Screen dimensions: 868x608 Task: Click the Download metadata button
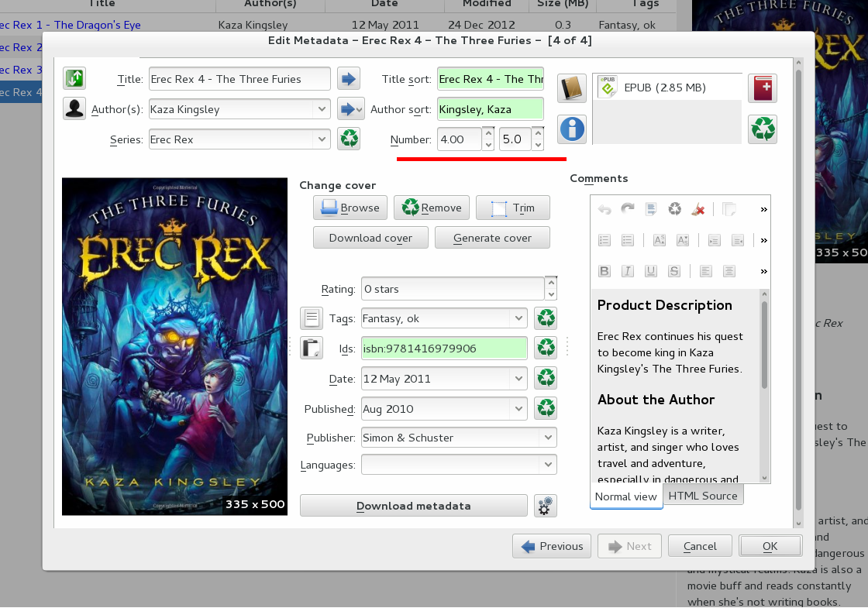pos(414,506)
